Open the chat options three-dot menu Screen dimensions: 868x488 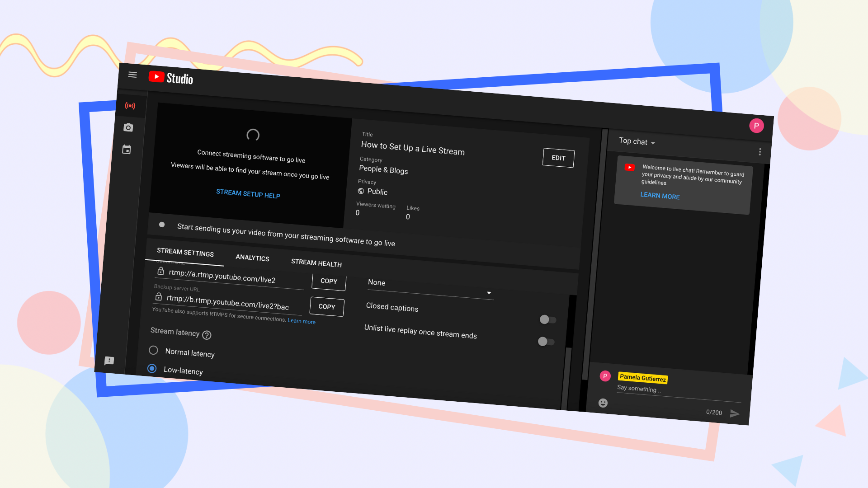pos(760,152)
